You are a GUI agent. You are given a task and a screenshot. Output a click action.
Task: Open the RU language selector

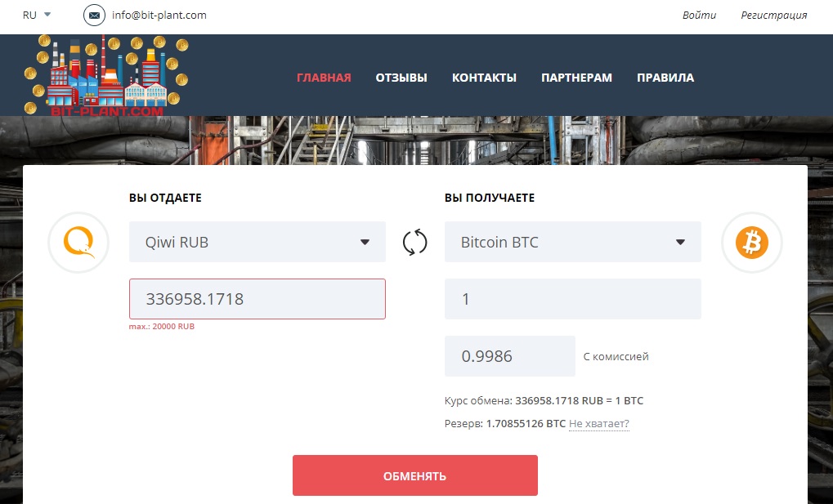(37, 15)
